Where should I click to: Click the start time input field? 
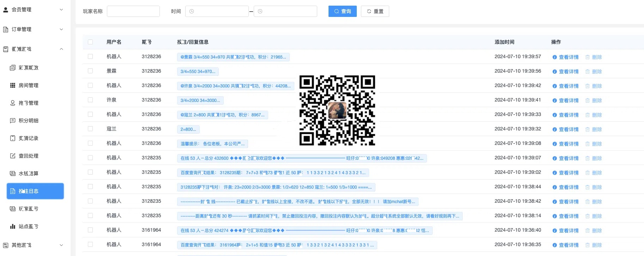coord(217,11)
